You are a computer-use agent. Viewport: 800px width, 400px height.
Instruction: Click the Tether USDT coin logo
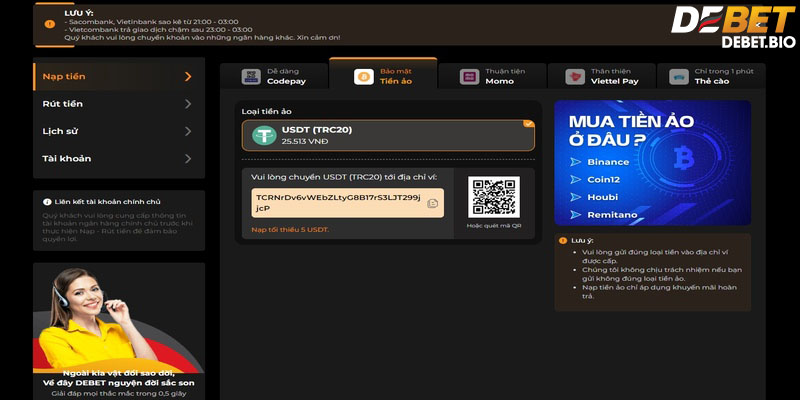click(264, 135)
